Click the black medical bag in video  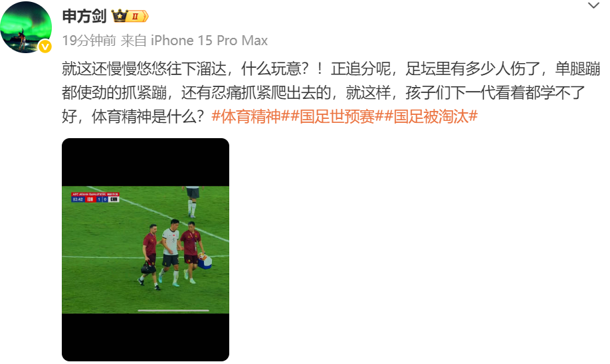148,268
